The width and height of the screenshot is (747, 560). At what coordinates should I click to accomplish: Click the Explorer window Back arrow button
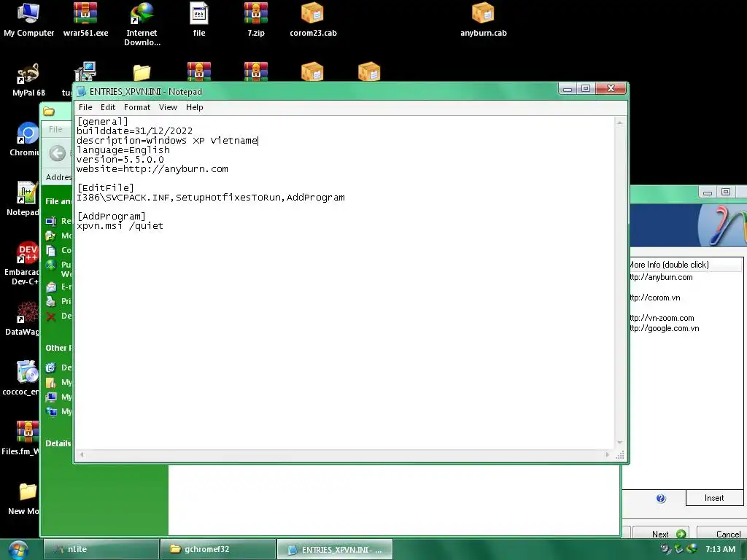point(58,153)
